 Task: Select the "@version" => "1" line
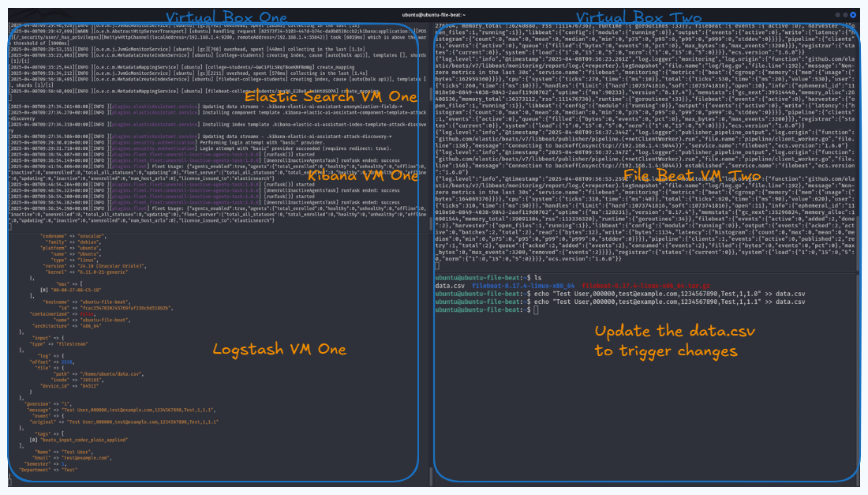coord(48,404)
